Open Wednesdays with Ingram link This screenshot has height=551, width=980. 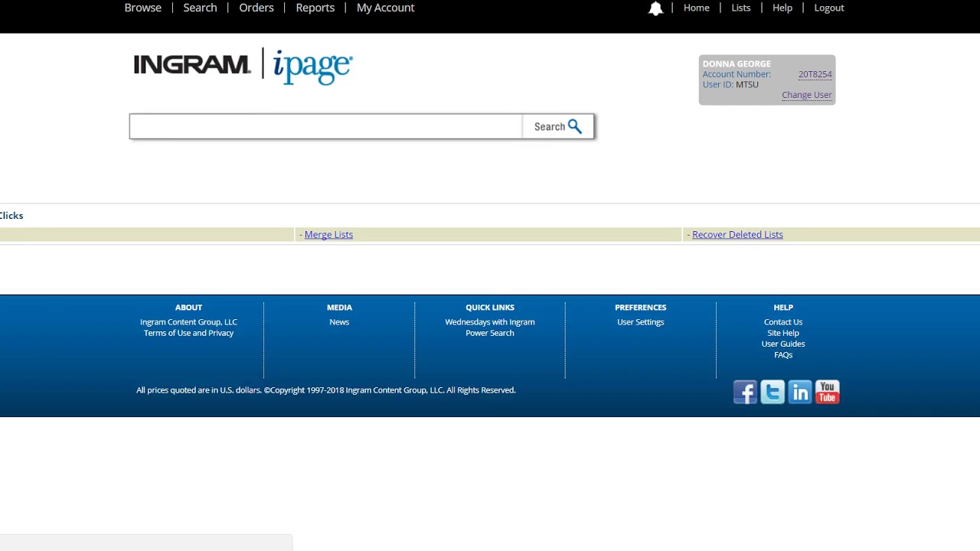click(490, 322)
